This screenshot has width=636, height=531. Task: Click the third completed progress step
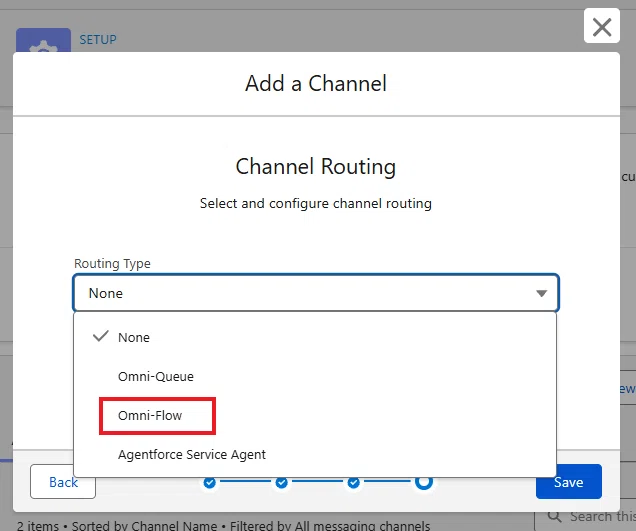(x=353, y=482)
